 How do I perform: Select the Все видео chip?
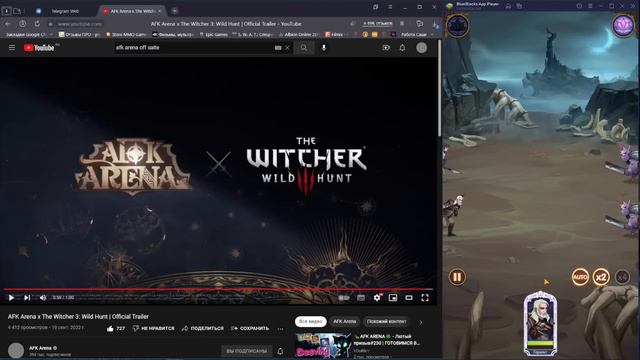[311, 322]
